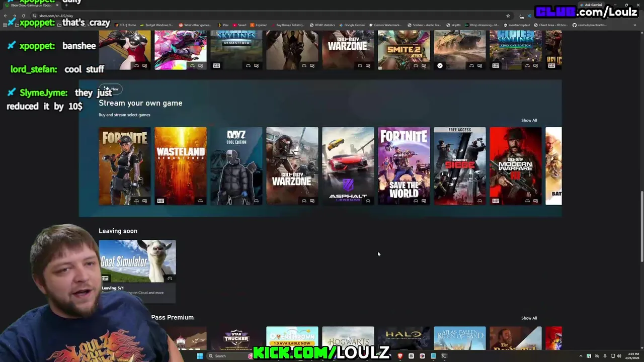Open the Budget Windows bookmark
This screenshot has height=362, width=644.
(156, 25)
